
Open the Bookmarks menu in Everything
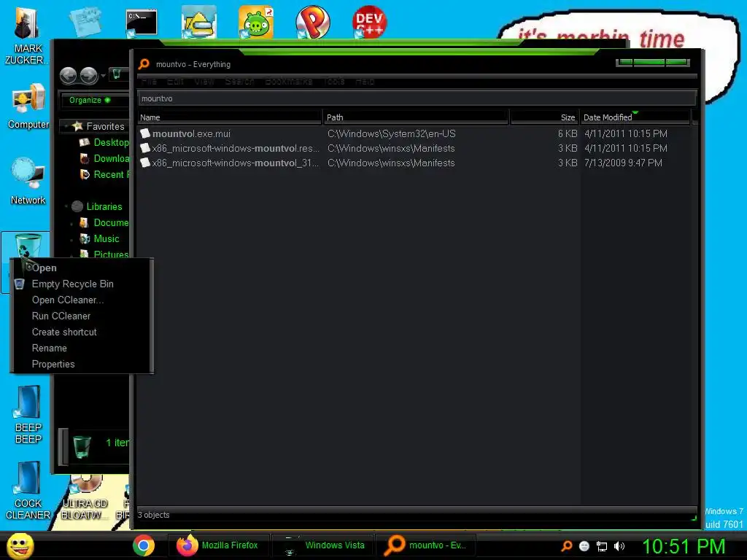click(288, 82)
